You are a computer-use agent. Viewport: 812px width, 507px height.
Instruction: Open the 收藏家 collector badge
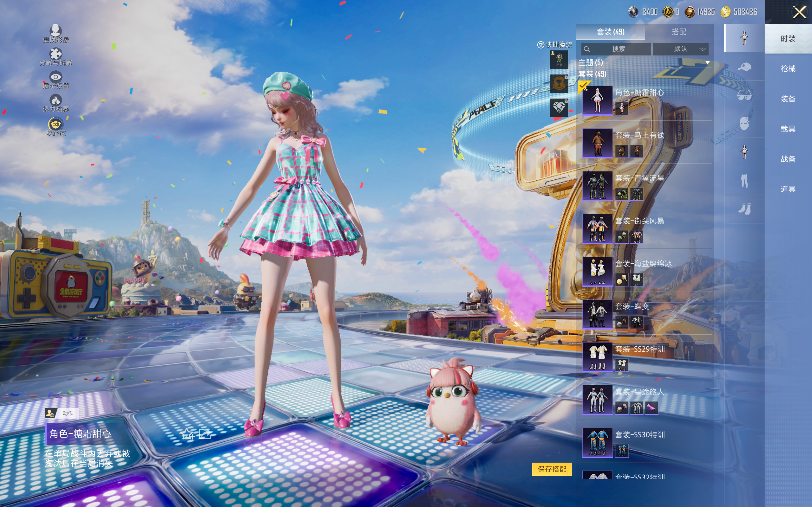[56, 125]
